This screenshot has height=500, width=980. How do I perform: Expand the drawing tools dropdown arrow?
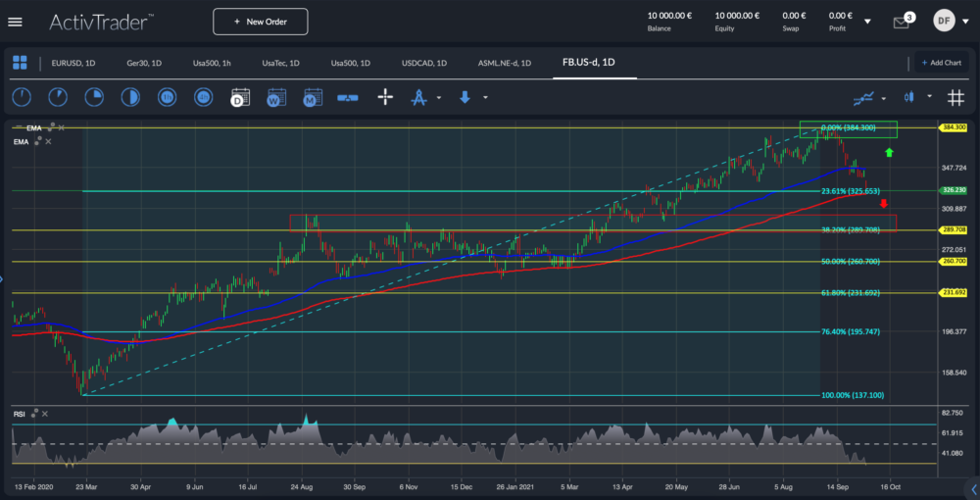(439, 97)
